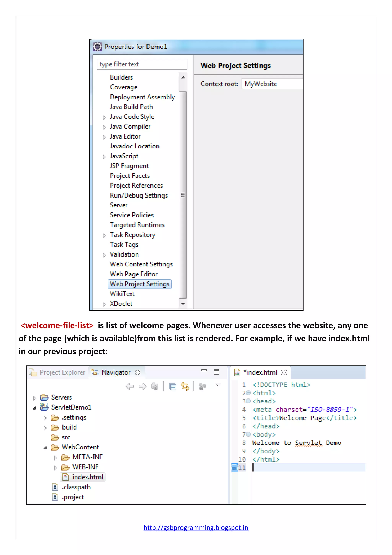This screenshot has height=555, width=392.
Task: Expand the Task Repository node
Action: [x=104, y=235]
